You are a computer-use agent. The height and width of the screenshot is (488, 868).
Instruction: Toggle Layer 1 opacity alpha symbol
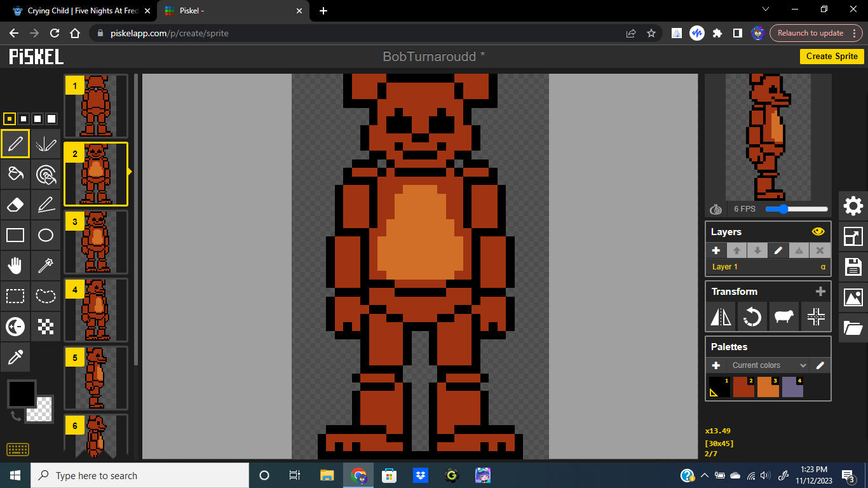(823, 267)
